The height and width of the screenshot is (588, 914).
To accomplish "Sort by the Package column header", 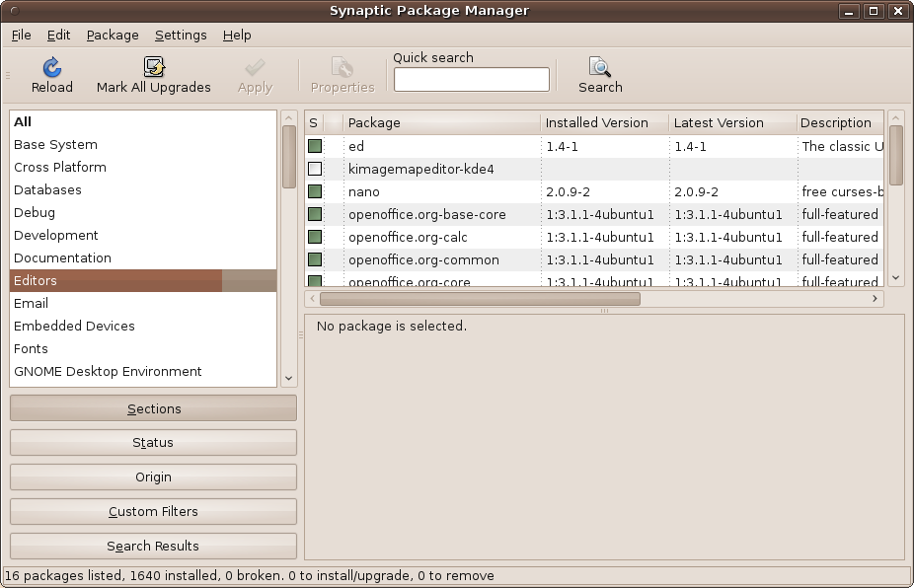I will point(441,122).
